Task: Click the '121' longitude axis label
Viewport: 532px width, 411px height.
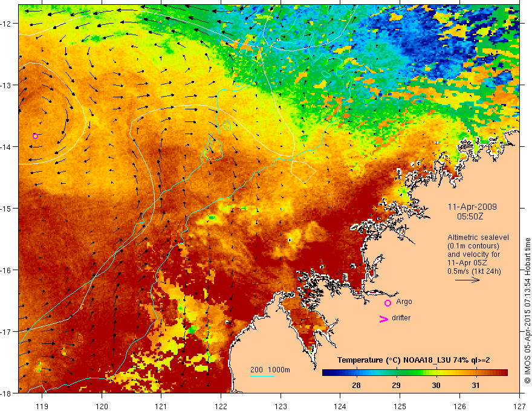Action: (x=161, y=406)
